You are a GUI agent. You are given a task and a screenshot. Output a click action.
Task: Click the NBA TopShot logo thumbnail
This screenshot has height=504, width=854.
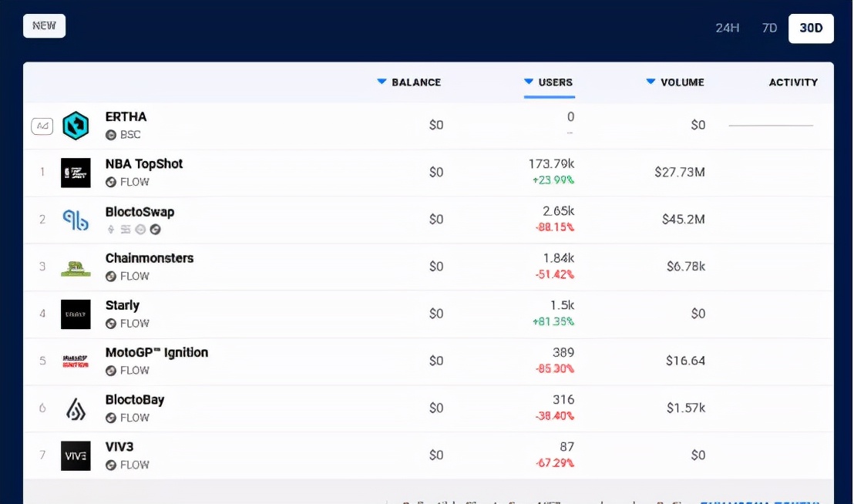point(76,173)
